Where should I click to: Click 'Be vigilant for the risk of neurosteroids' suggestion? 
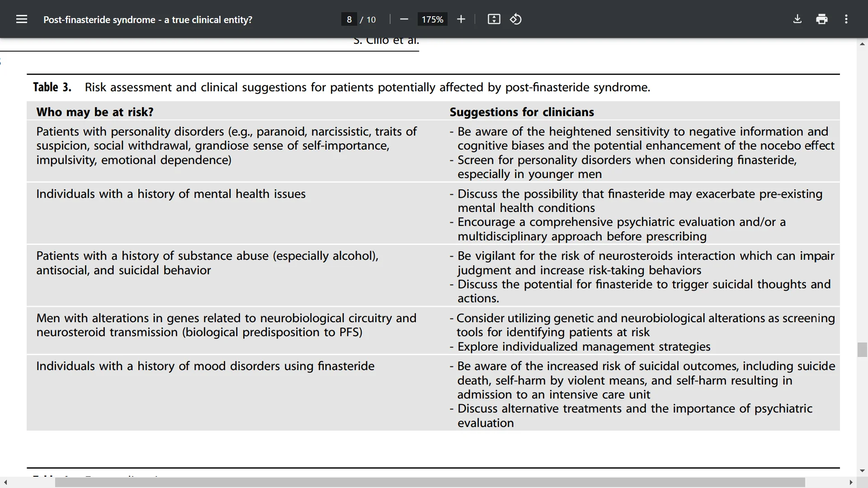[642, 263]
